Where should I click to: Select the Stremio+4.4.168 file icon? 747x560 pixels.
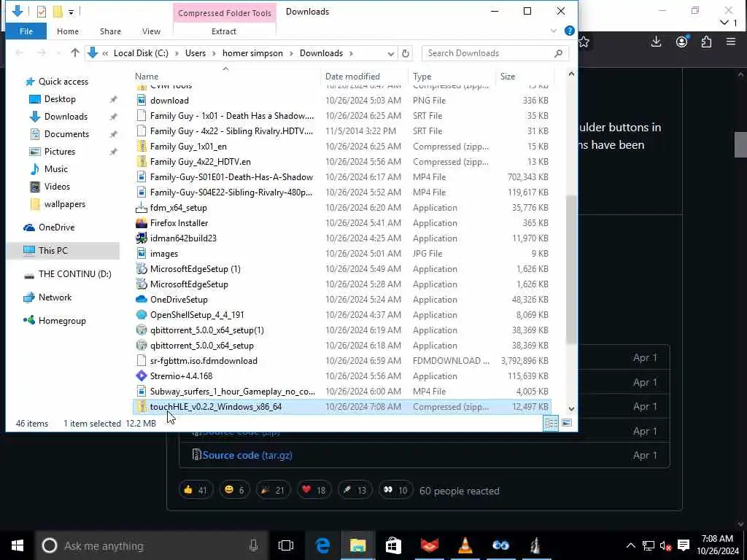[x=142, y=376]
